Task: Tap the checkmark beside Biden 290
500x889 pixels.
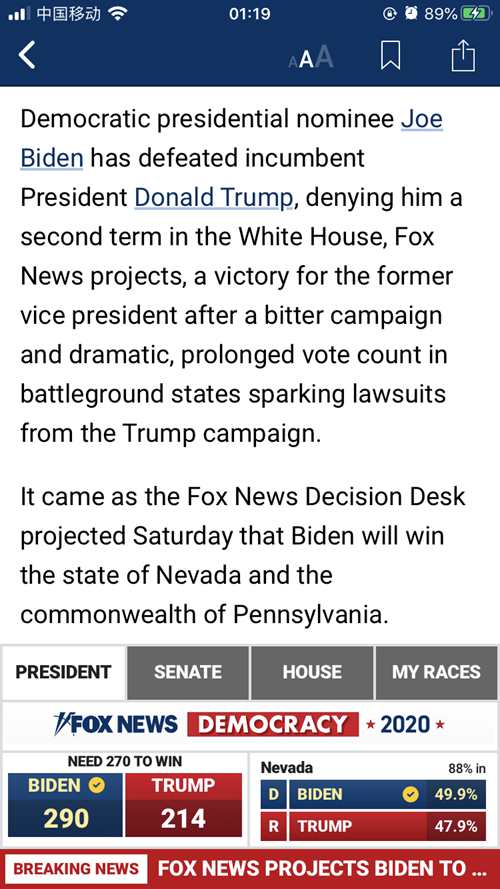Action: (x=98, y=786)
